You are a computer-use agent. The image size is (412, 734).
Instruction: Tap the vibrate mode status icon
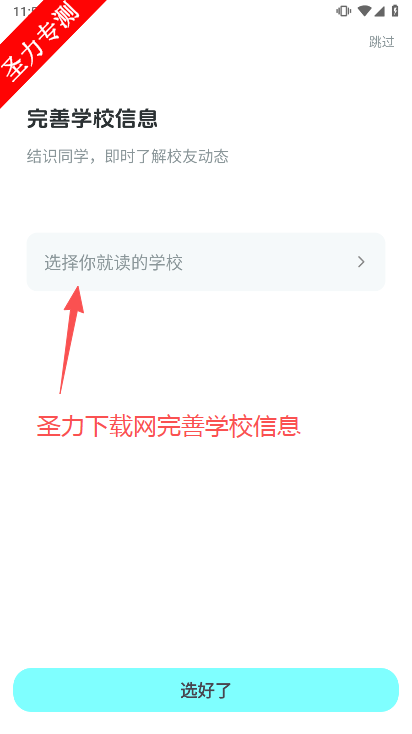click(x=343, y=11)
